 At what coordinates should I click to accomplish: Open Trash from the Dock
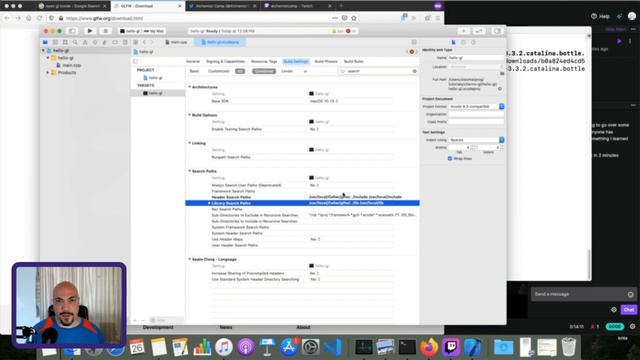569,347
